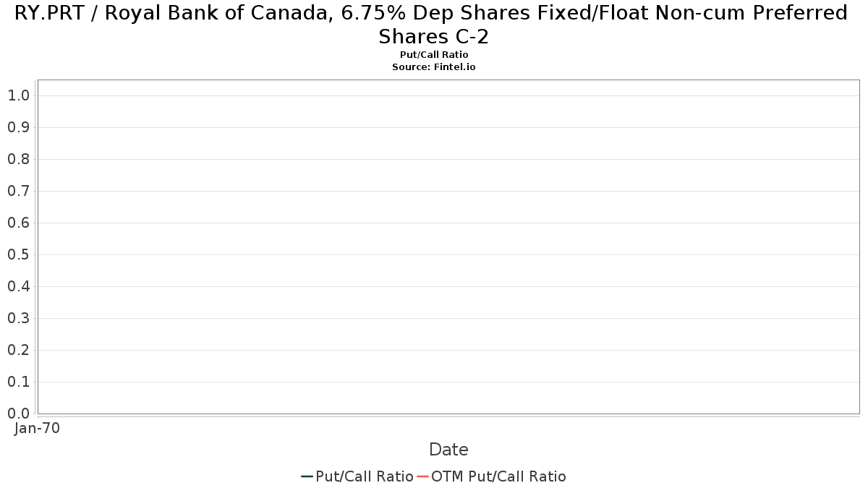Click the Source: Fintel.io text
Image resolution: width=868 pixels, height=488 pixels.
click(x=434, y=67)
